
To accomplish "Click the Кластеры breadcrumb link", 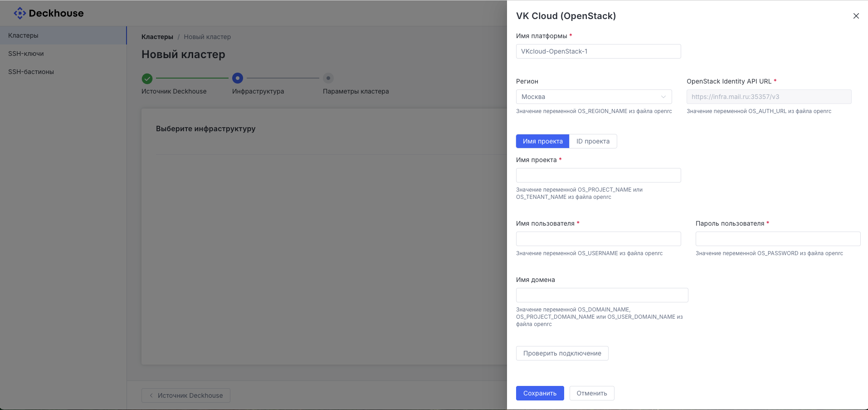I will pyautogui.click(x=157, y=37).
